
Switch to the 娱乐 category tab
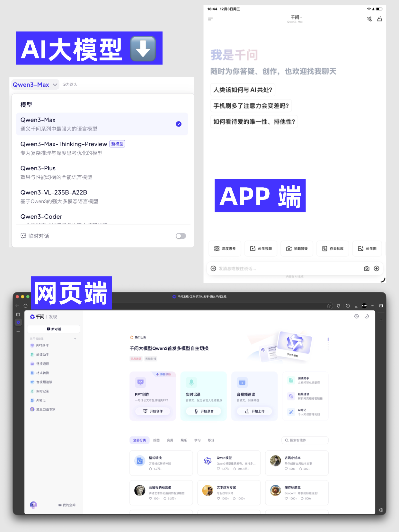[184, 440]
